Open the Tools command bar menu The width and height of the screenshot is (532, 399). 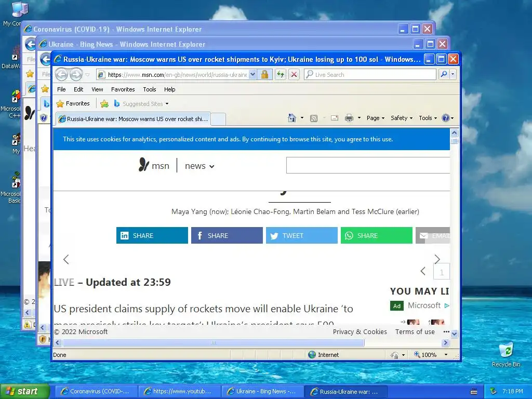click(428, 118)
